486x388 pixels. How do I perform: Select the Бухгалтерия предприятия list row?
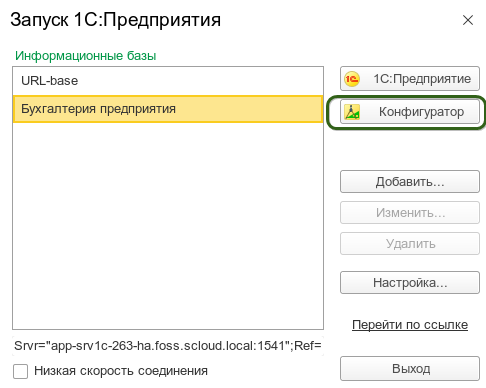(168, 109)
